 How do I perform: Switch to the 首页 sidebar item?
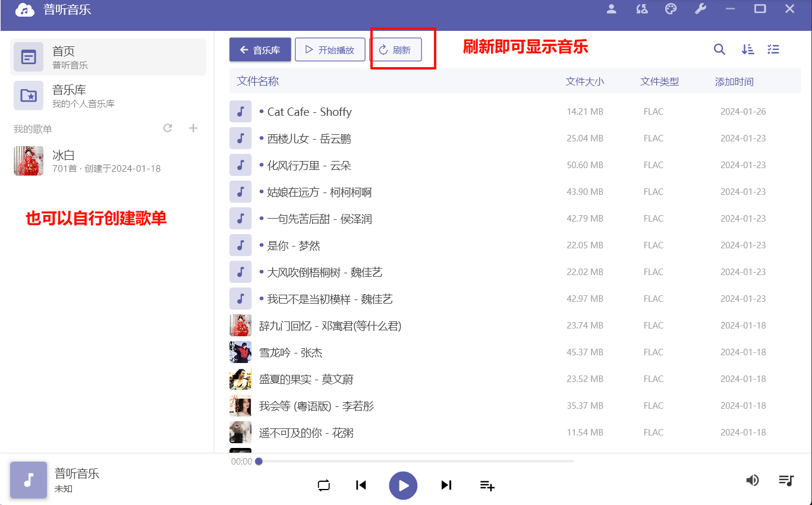pos(108,57)
